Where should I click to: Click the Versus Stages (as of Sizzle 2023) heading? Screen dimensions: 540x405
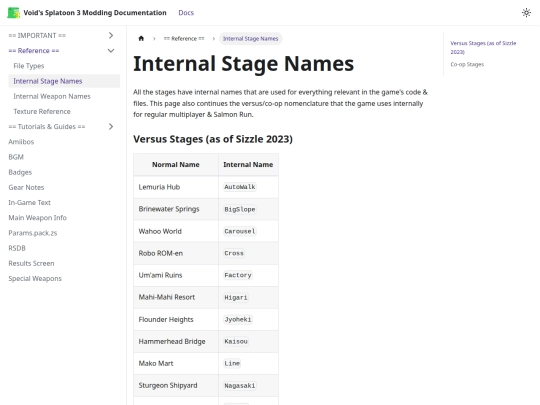tap(213, 139)
